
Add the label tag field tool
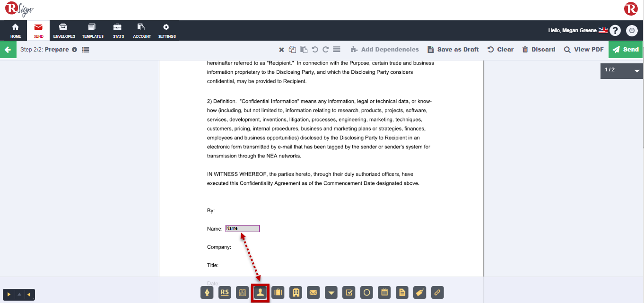coord(419,293)
